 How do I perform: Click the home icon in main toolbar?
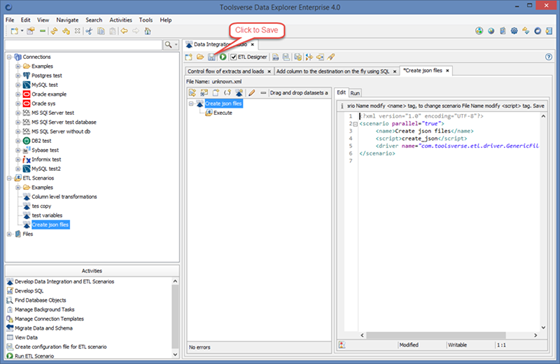tap(148, 31)
